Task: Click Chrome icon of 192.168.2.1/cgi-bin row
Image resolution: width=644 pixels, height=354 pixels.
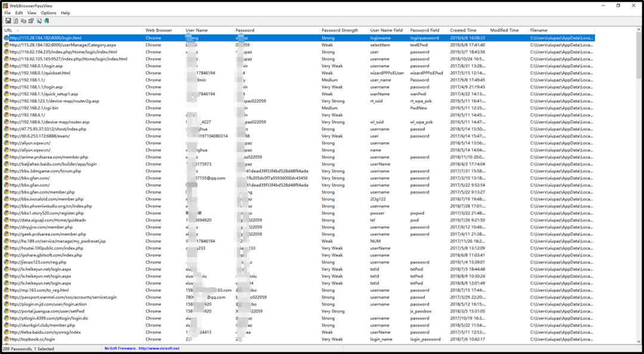Action: pyautogui.click(x=6, y=108)
